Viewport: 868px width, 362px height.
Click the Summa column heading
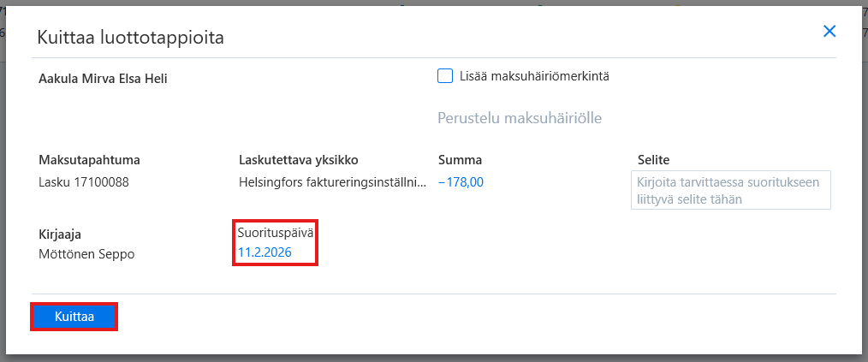pyautogui.click(x=460, y=161)
